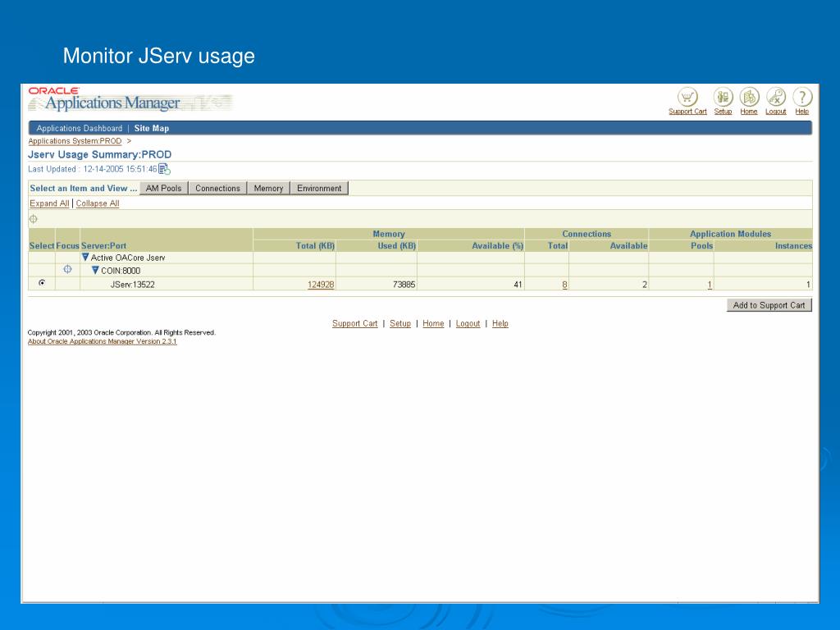The height and width of the screenshot is (630, 840).
Task: Switch to the Site Map tab
Action: coord(152,128)
